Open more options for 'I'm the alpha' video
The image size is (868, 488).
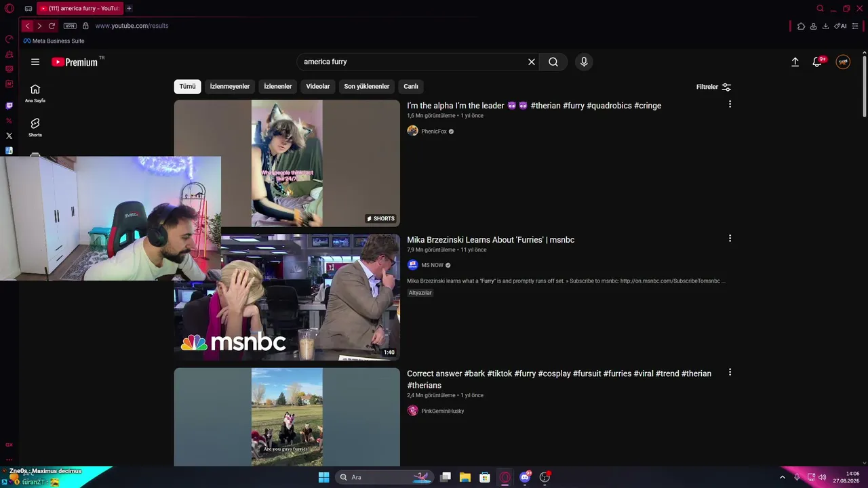pos(730,104)
